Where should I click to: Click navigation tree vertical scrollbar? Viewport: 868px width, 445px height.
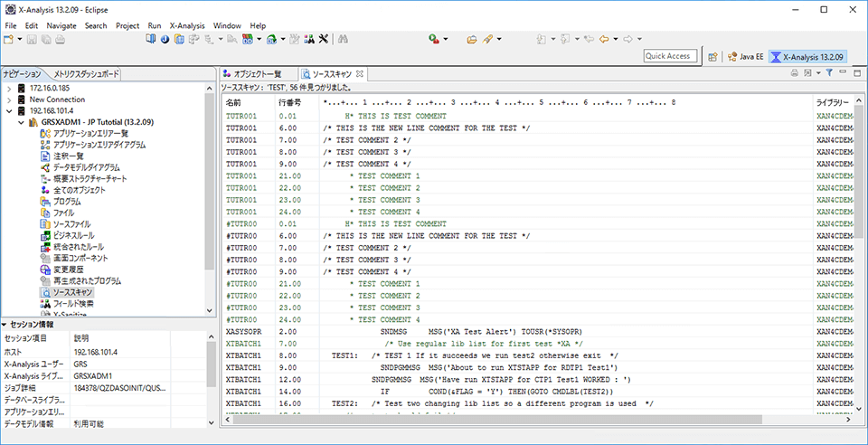[x=209, y=182]
